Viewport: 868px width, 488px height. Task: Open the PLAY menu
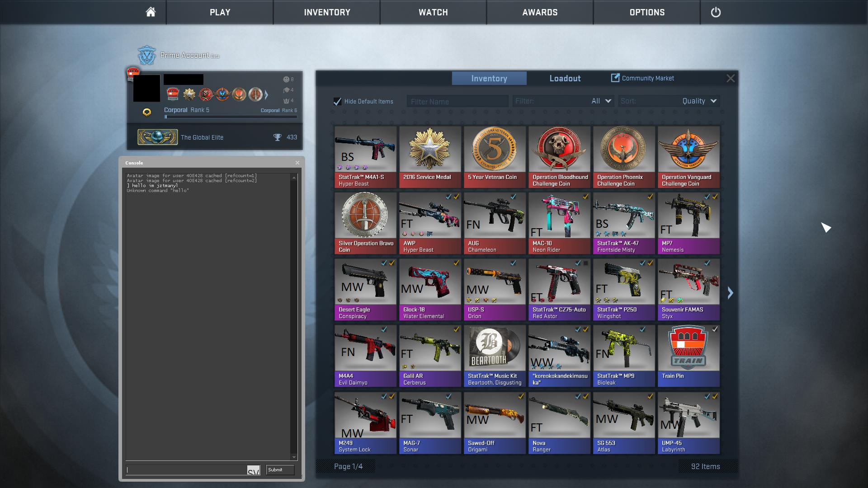(220, 12)
